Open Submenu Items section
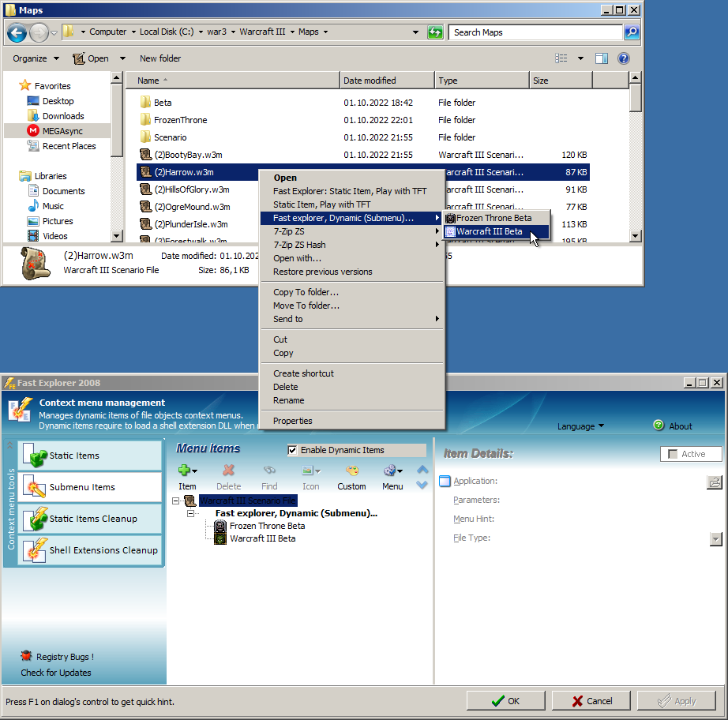The image size is (728, 720). coord(90,487)
